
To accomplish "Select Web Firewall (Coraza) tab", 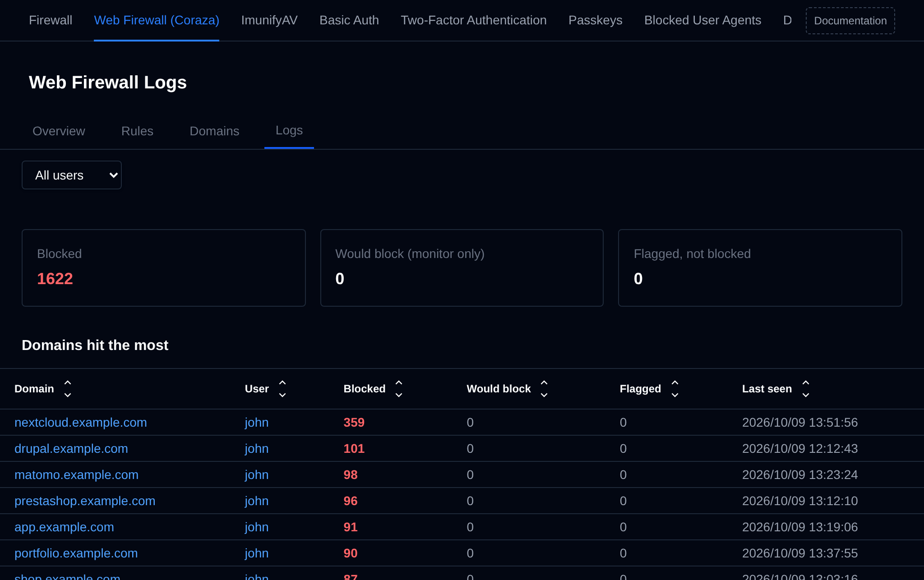I will pyautogui.click(x=157, y=20).
